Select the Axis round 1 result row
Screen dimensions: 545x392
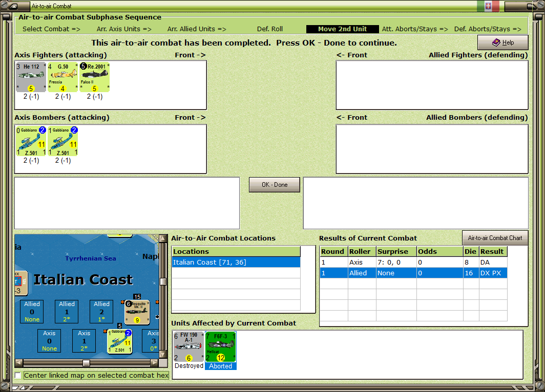click(x=413, y=262)
